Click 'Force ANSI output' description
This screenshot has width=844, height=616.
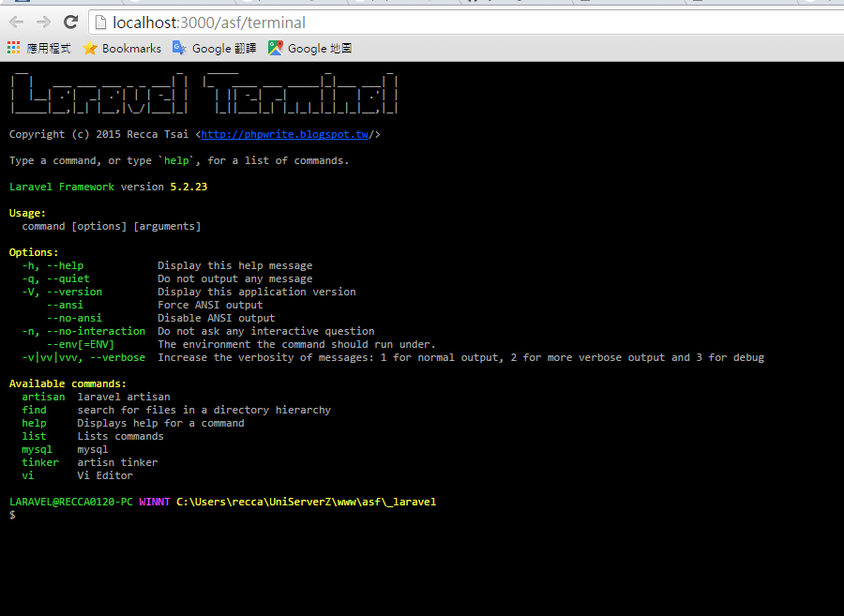tap(210, 305)
